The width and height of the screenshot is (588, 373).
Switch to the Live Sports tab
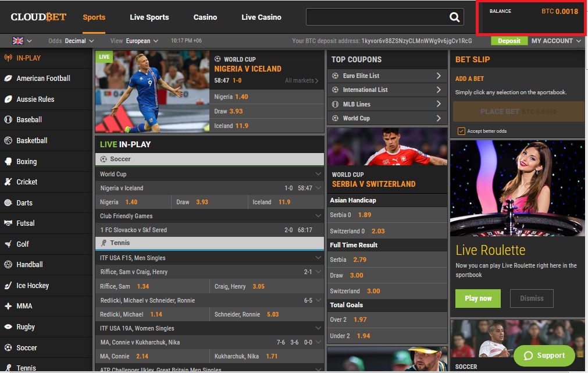point(149,17)
